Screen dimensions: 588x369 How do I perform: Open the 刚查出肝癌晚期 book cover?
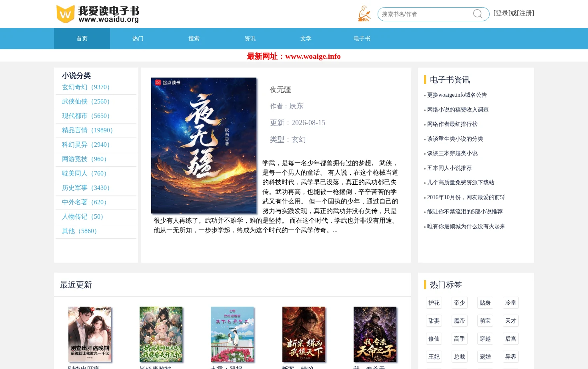tap(90, 334)
